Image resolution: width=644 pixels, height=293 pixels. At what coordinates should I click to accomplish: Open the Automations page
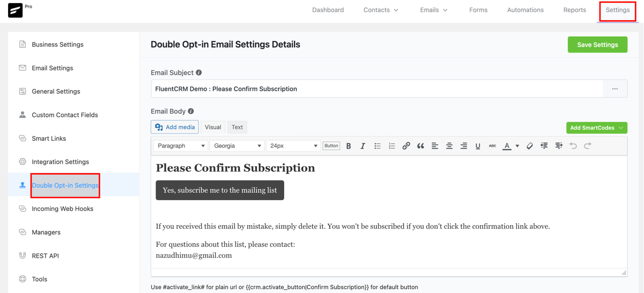coord(525,10)
